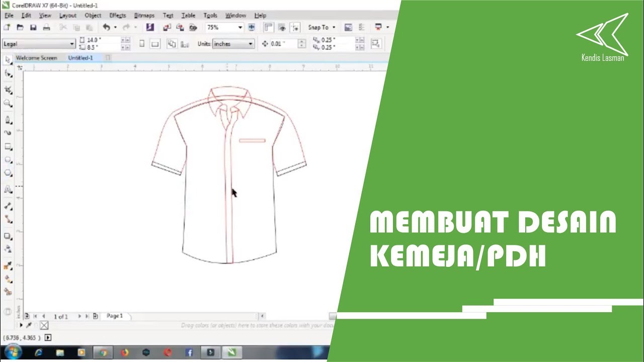Expand the Undo history dropdown arrow
This screenshot has width=644, height=362.
point(115,27)
